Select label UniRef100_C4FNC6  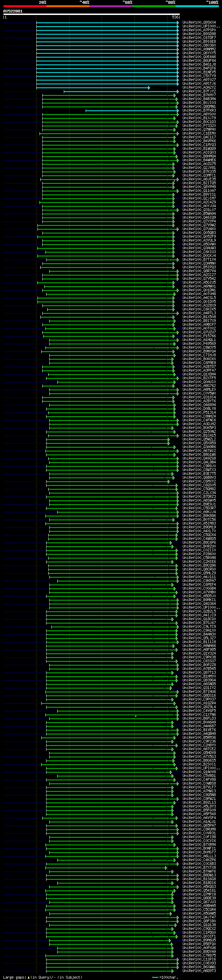pyautogui.click(x=199, y=420)
